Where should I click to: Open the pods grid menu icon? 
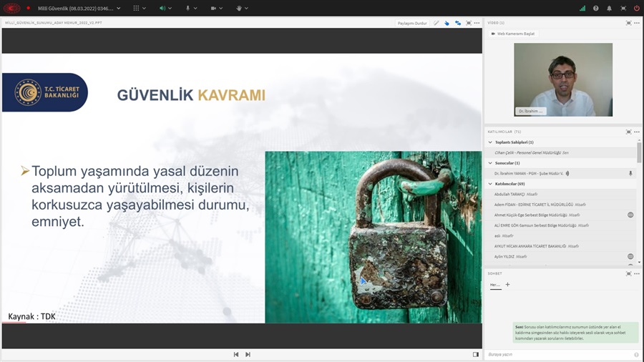click(x=136, y=9)
